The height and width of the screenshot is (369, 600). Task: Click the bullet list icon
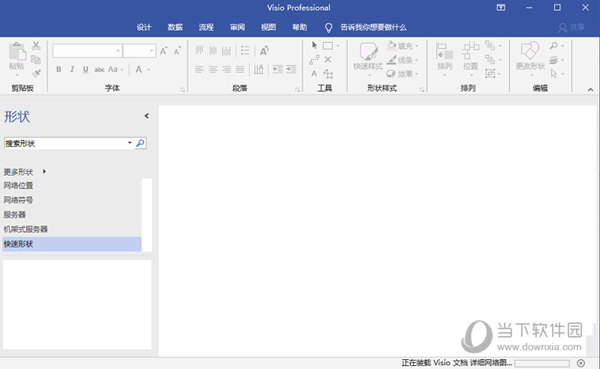pyautogui.click(x=245, y=51)
